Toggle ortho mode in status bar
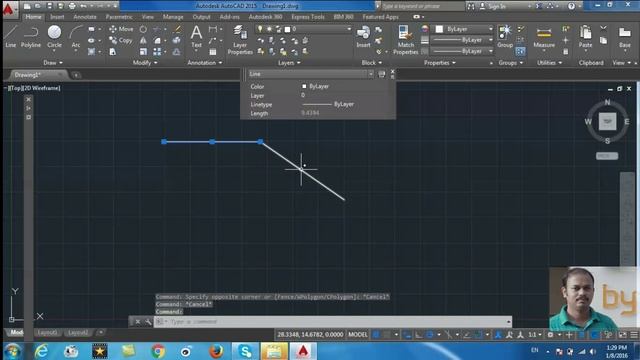The width and height of the screenshot is (640, 360). pos(418,335)
